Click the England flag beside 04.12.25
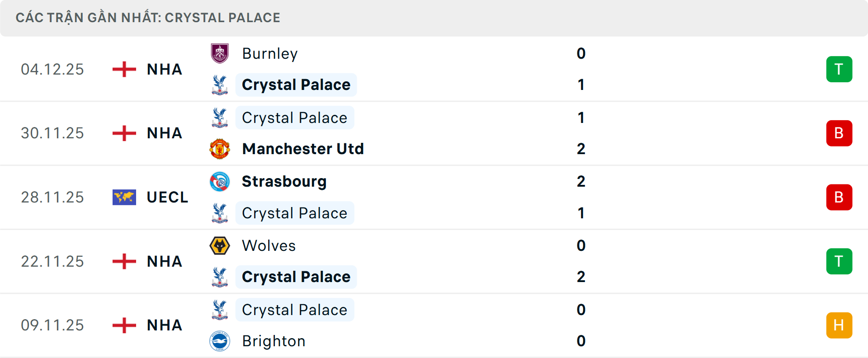Image resolution: width=868 pixels, height=358 pixels. pyautogui.click(x=123, y=69)
